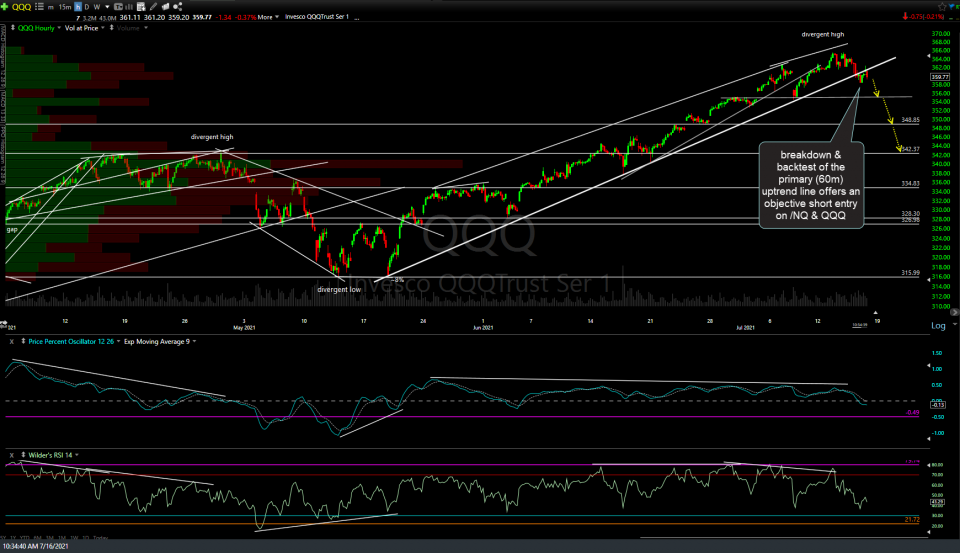Click the 10:34:40 AM 7/16/2021 timestamp
Image resolution: width=960 pixels, height=553 pixels.
click(36, 546)
